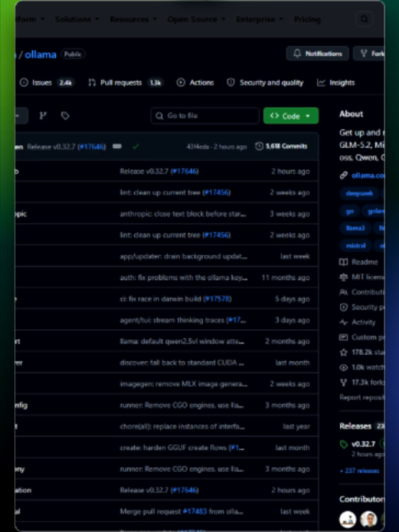399x532 pixels.
Task: Open #17578 pull request link
Action: pyautogui.click(x=218, y=299)
